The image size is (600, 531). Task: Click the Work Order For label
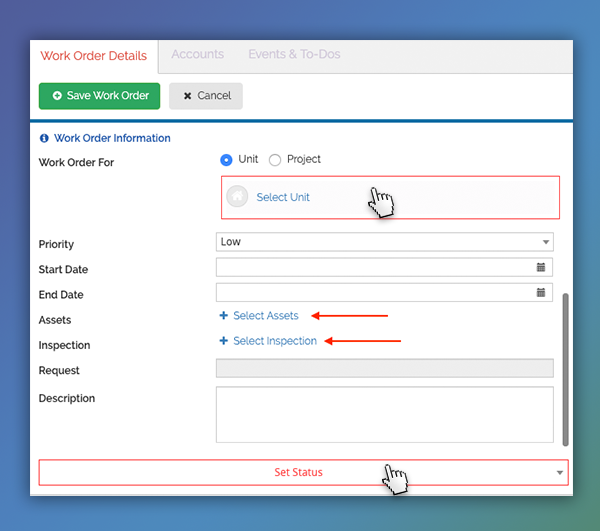click(x=76, y=163)
